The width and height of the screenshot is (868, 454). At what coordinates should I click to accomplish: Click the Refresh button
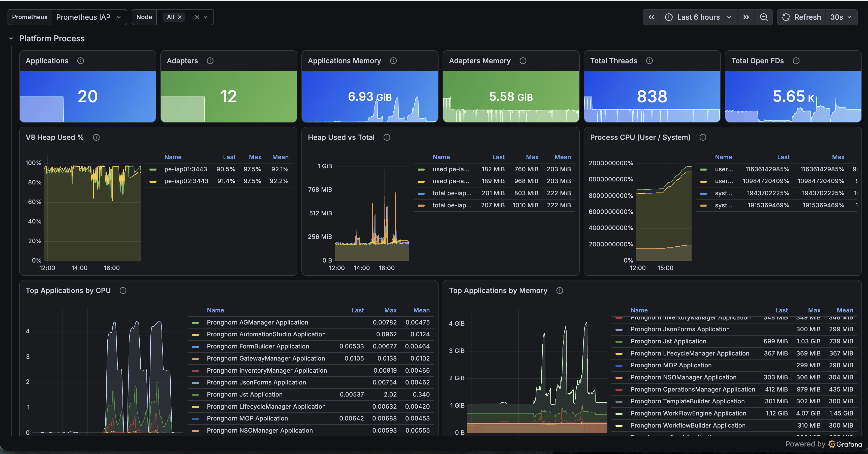[x=802, y=17]
